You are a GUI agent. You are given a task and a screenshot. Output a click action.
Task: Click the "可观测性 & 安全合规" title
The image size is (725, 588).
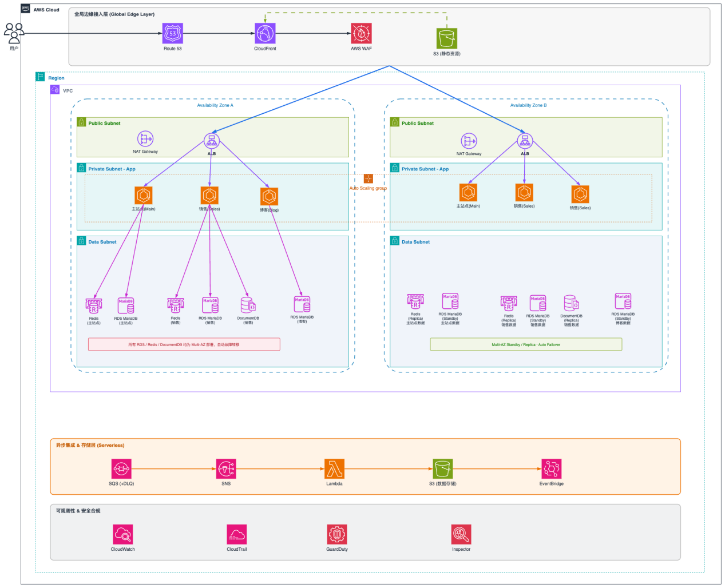[78, 511]
